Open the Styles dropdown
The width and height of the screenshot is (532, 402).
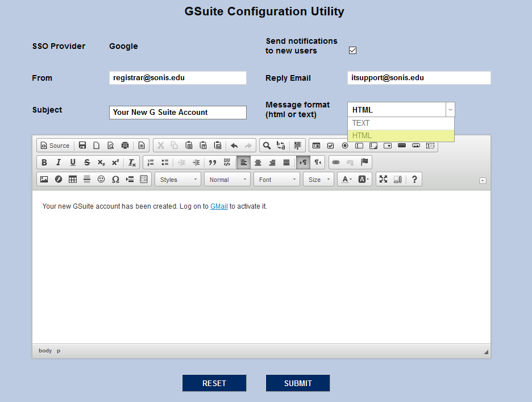coord(177,179)
